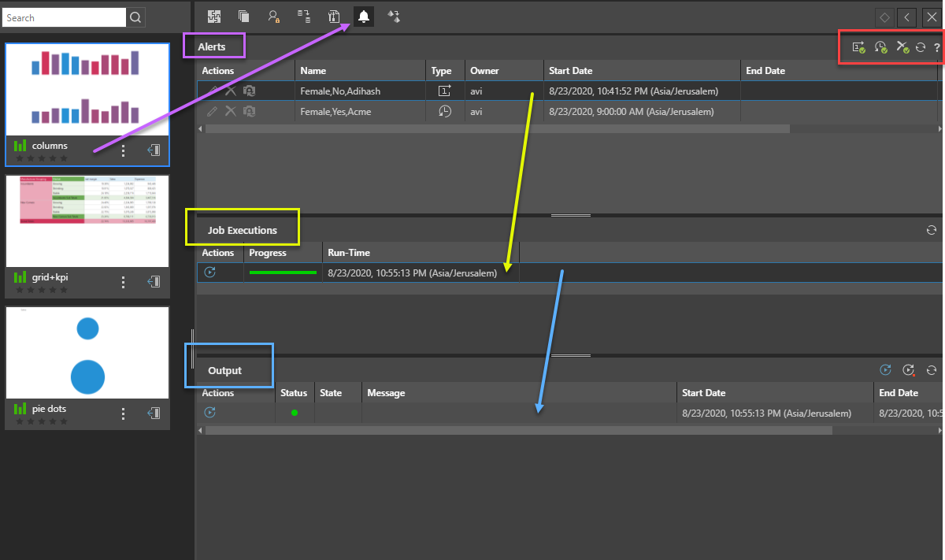Focus the Search input field

[65, 17]
